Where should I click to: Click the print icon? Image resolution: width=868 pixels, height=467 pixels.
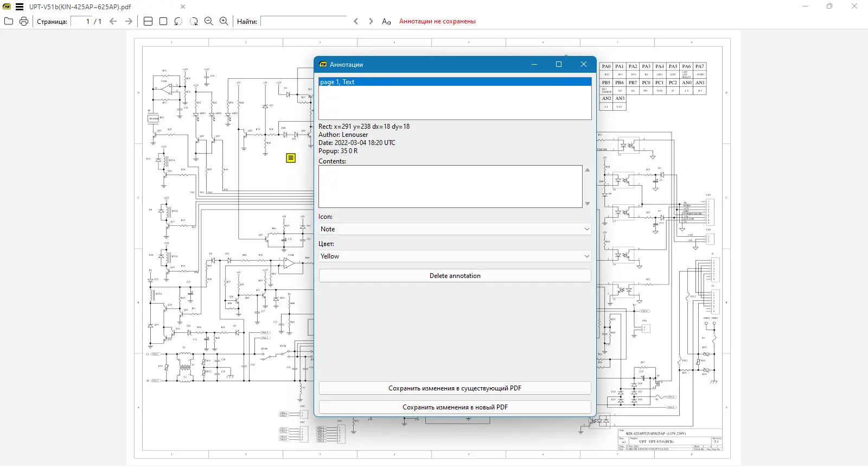pos(24,21)
